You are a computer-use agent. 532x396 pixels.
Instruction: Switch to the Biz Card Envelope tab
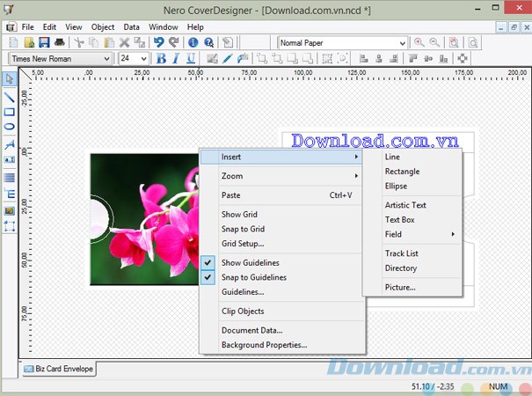58,368
